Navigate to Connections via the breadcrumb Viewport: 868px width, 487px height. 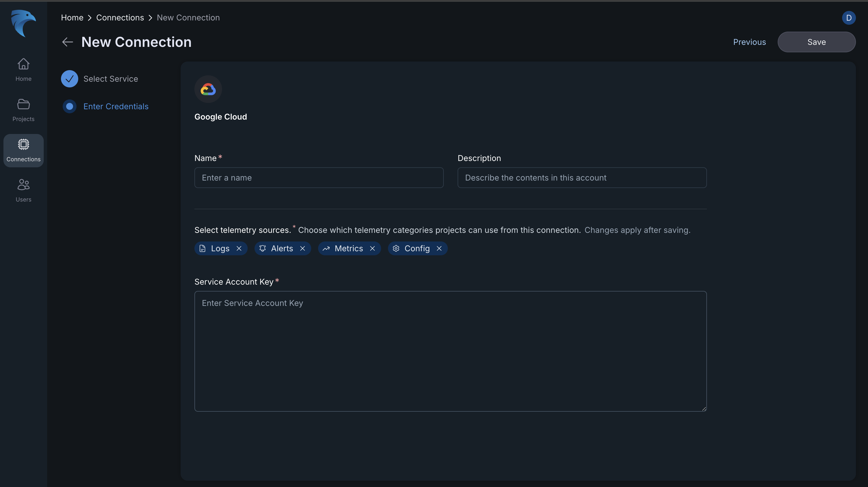[120, 18]
